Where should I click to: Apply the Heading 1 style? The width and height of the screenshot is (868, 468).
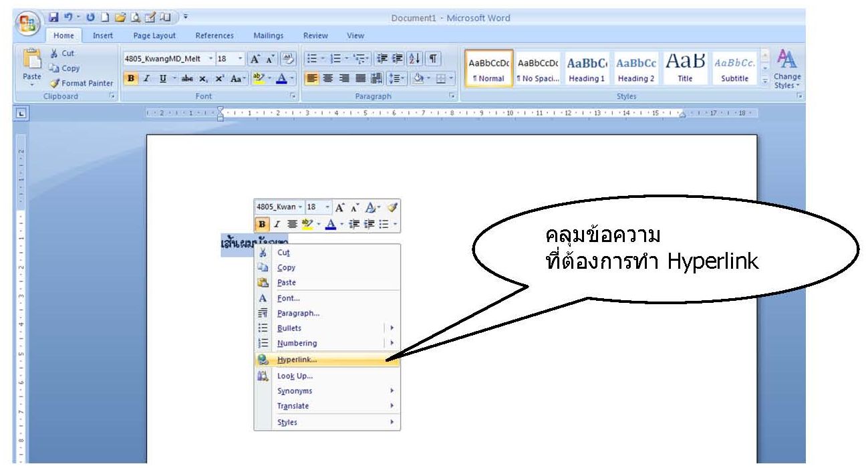586,69
